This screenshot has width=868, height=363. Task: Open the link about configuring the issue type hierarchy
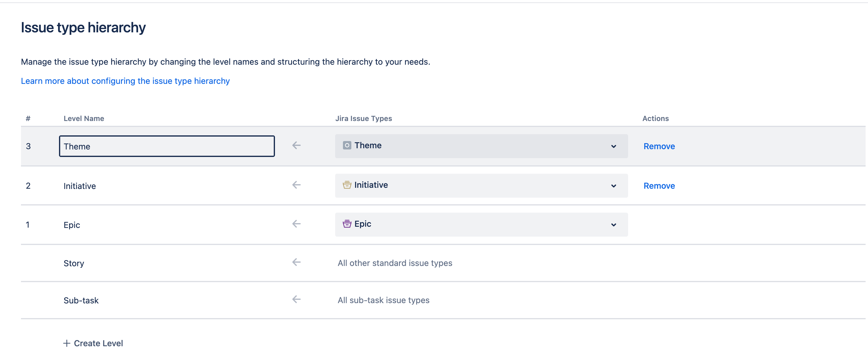[125, 81]
